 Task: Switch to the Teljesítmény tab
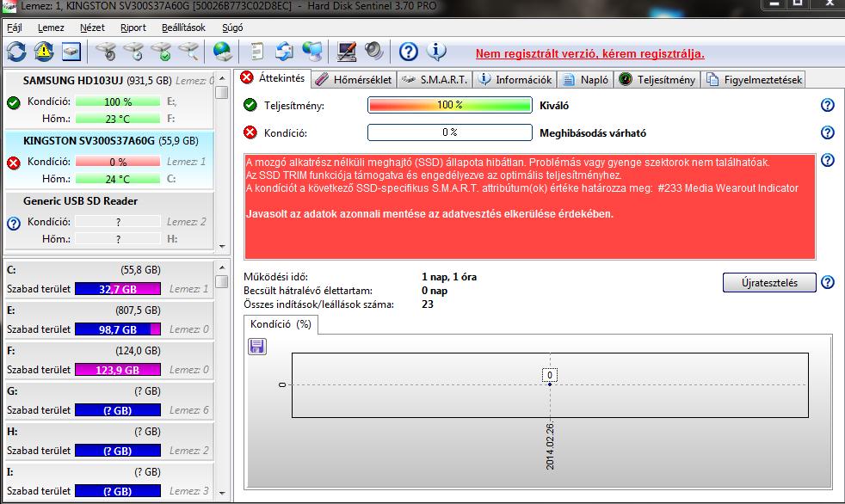pos(657,80)
